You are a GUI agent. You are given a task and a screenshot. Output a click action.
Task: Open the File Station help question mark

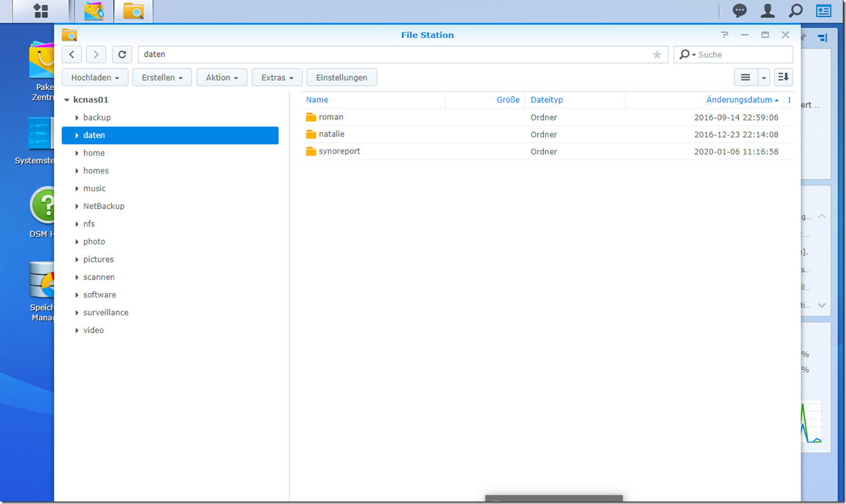point(725,35)
